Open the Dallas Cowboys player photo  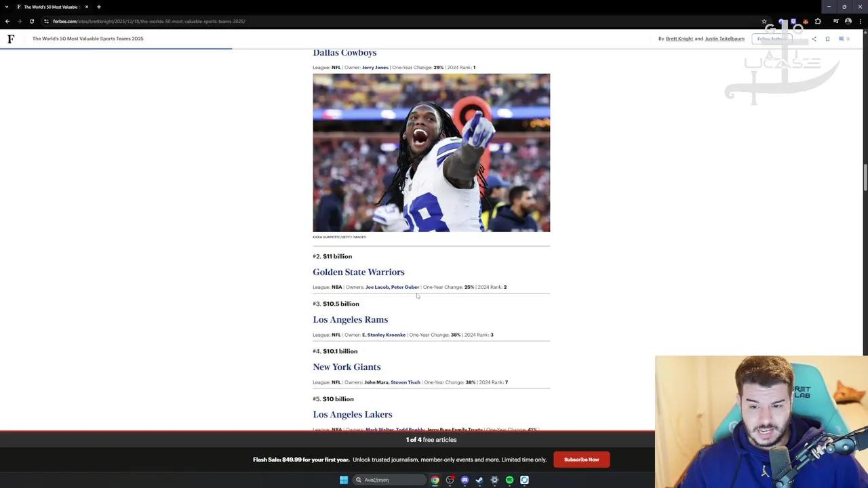click(431, 152)
